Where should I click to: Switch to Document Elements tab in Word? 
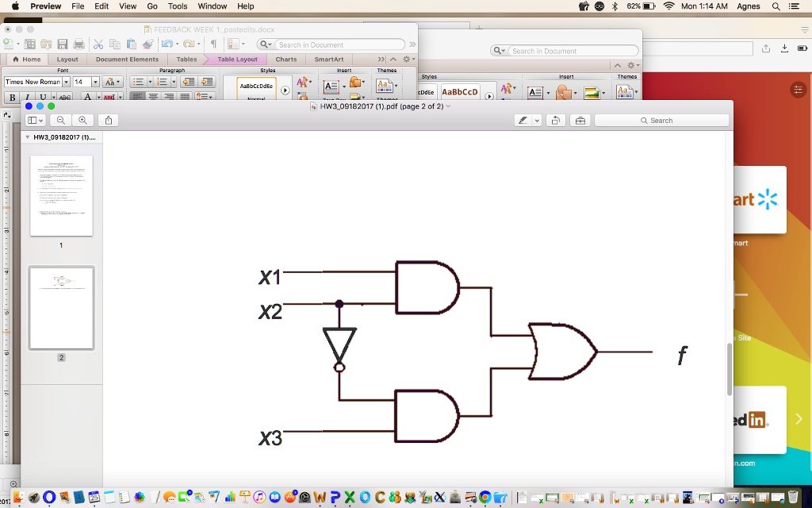[127, 59]
